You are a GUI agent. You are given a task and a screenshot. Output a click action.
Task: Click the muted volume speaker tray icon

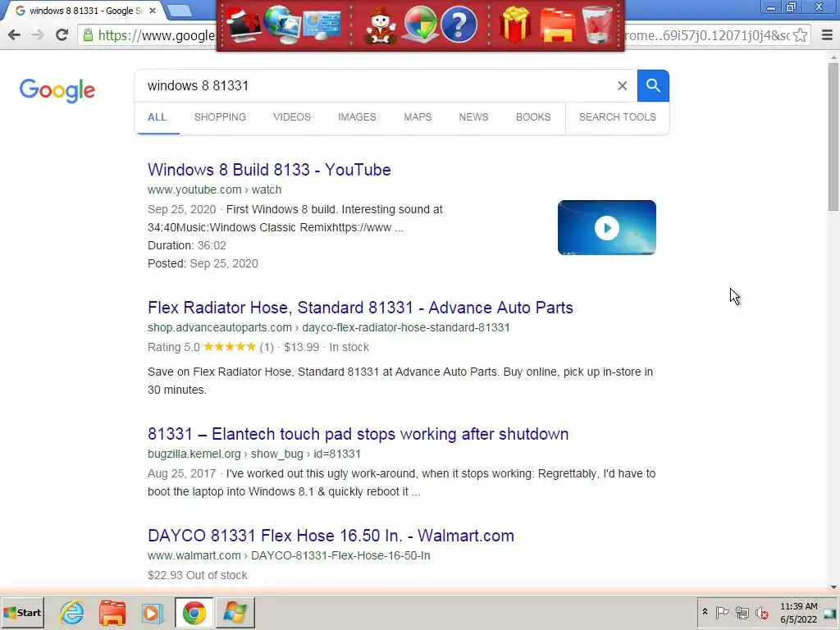(761, 612)
